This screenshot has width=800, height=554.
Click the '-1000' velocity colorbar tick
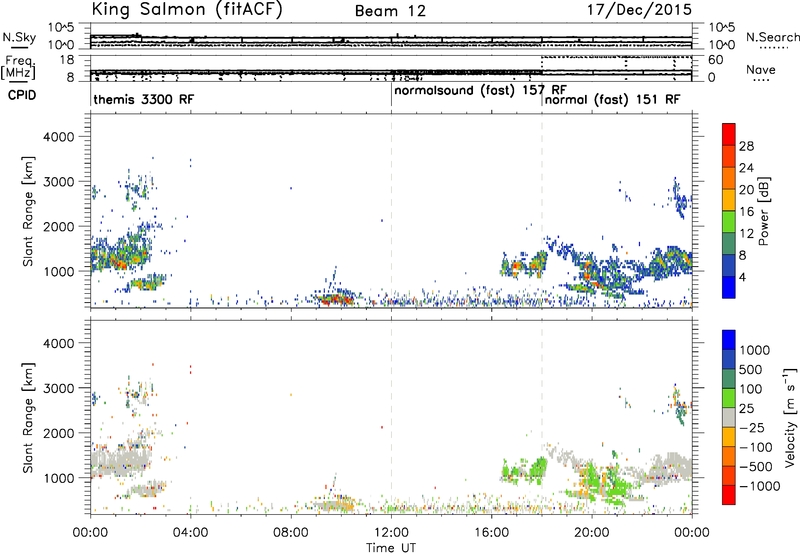(760, 486)
